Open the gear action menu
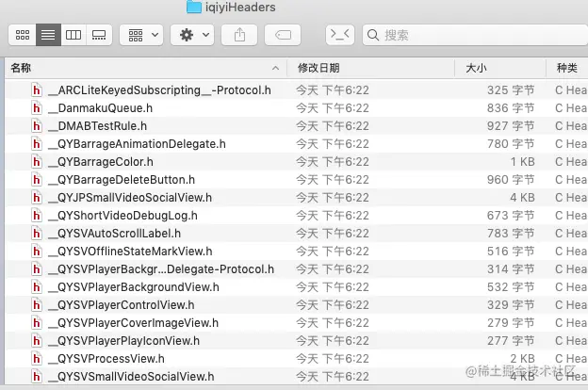588x390 pixels. coord(192,35)
